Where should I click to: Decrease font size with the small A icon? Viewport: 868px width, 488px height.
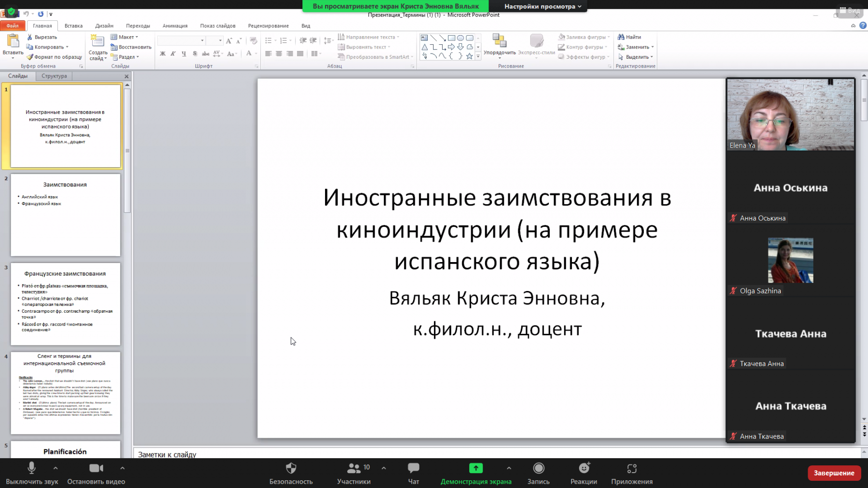tap(239, 41)
